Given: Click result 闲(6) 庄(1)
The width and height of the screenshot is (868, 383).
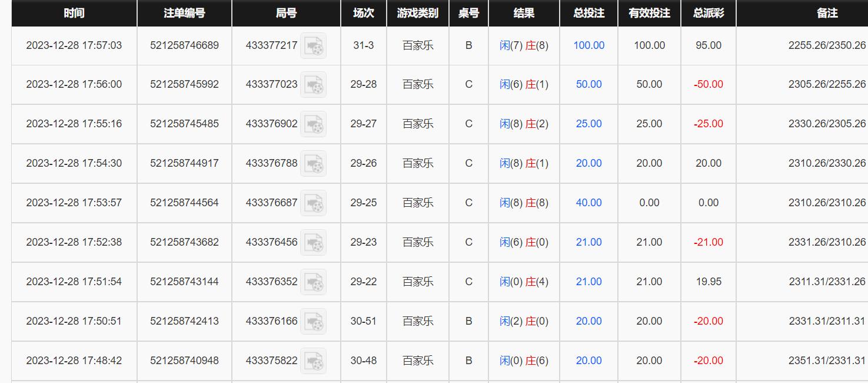Looking at the screenshot, I should click(x=524, y=84).
